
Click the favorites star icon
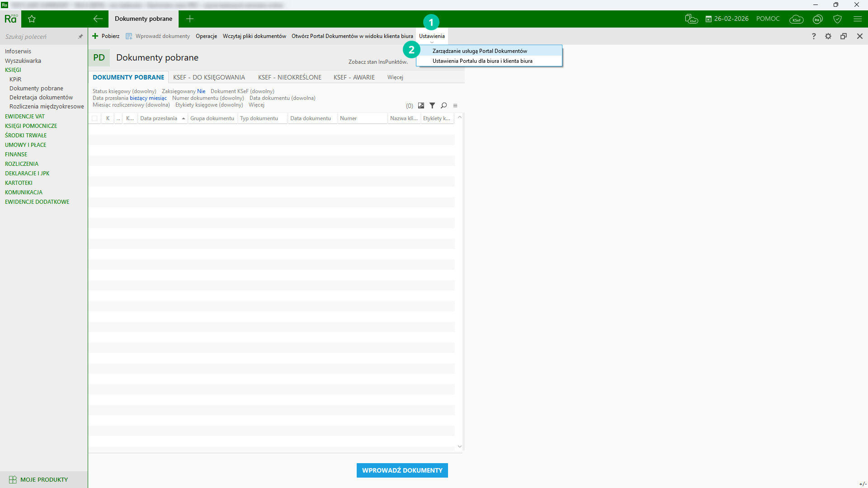coord(32,19)
